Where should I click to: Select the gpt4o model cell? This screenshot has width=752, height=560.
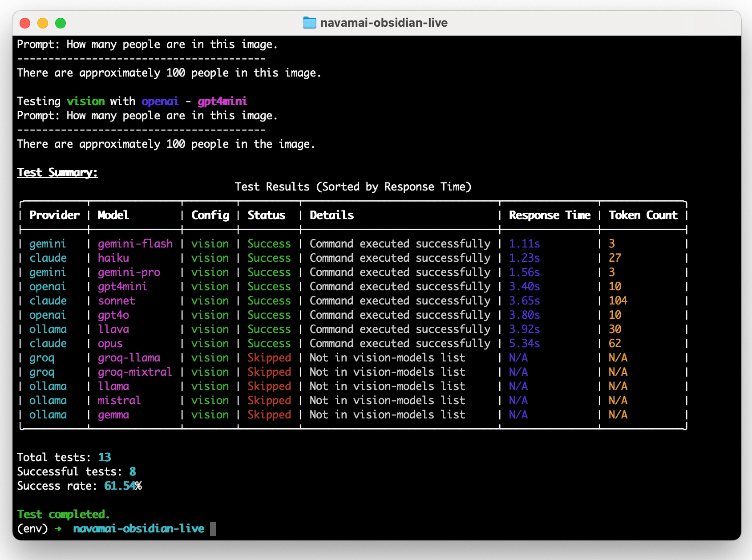[x=113, y=315]
